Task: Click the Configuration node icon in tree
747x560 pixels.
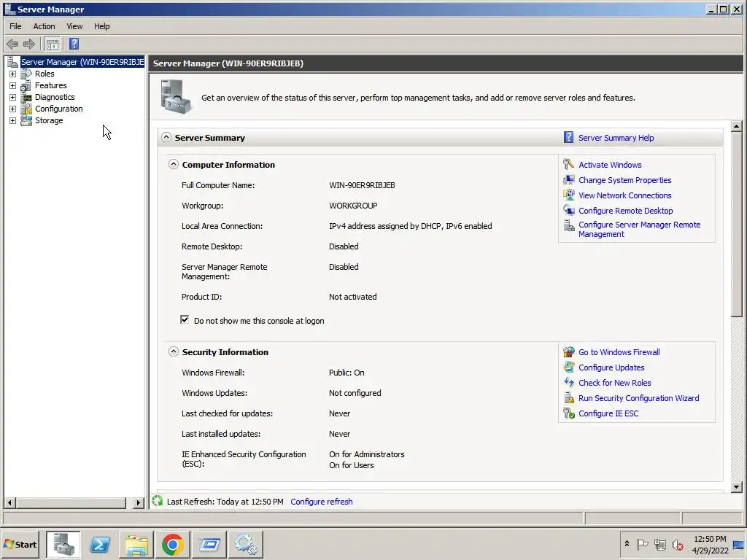Action: [x=26, y=109]
